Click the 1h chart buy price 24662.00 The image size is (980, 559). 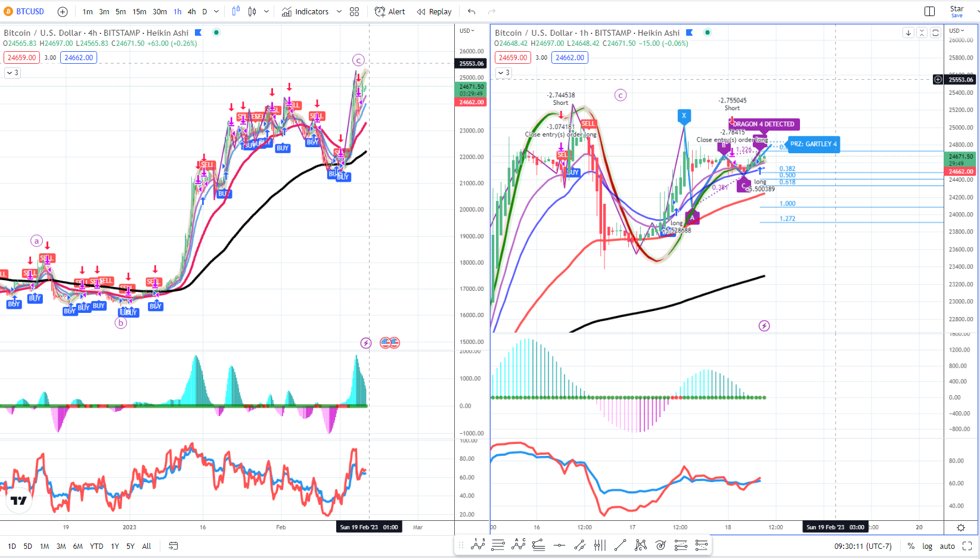(570, 58)
